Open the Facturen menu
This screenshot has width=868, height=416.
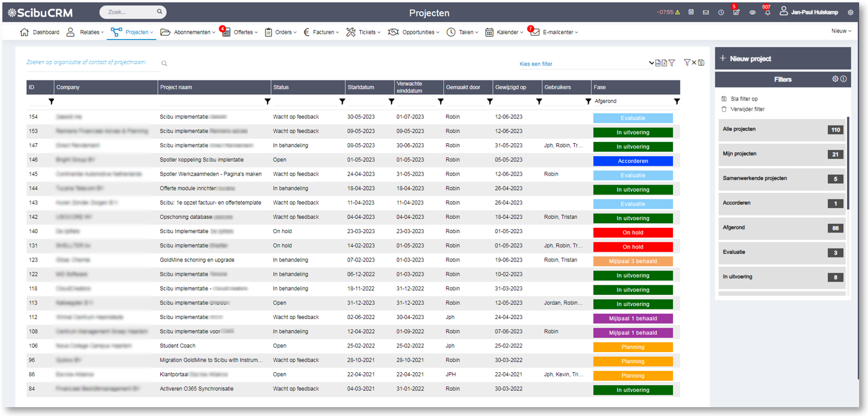click(321, 32)
